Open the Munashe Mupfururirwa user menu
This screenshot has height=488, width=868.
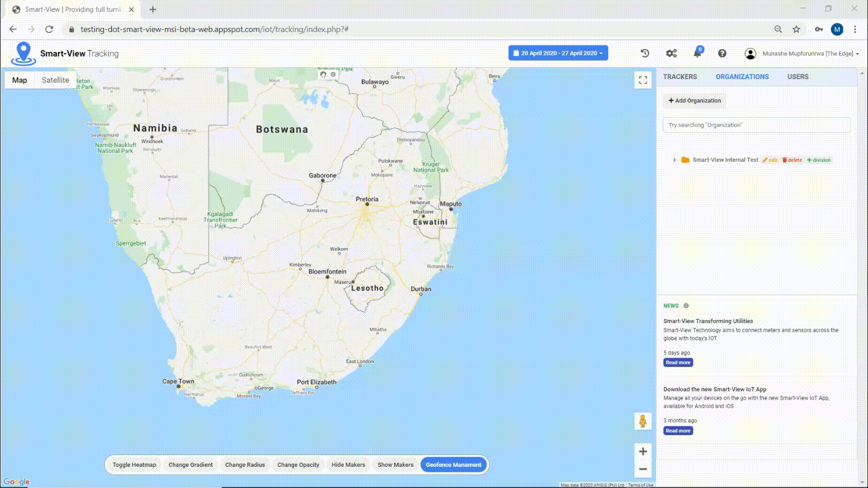(811, 53)
